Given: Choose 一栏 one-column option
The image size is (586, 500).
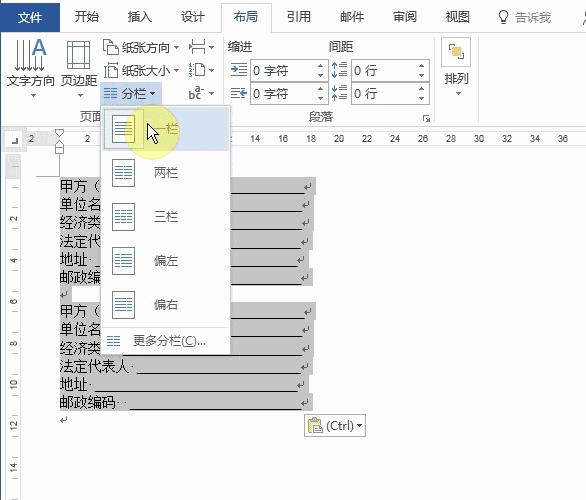Looking at the screenshot, I should (x=166, y=130).
